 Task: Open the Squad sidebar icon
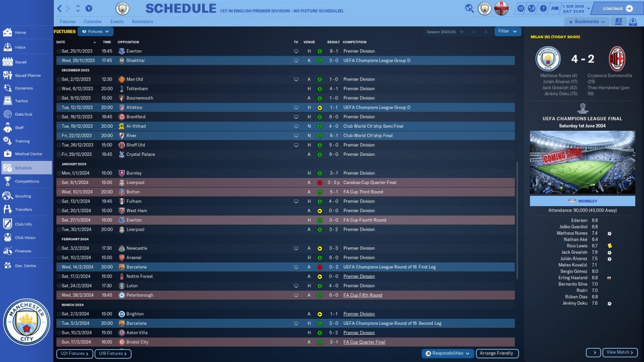[8, 62]
